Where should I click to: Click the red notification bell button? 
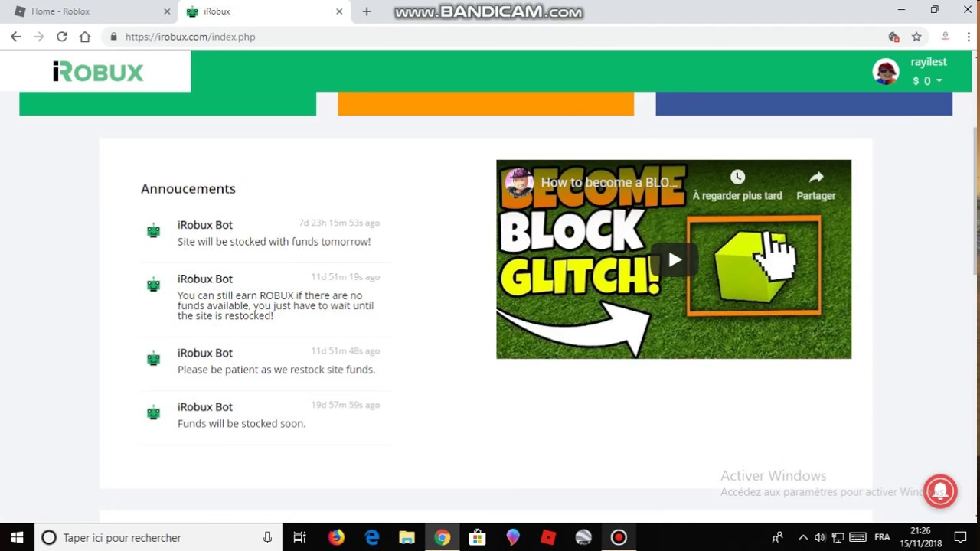click(x=940, y=491)
